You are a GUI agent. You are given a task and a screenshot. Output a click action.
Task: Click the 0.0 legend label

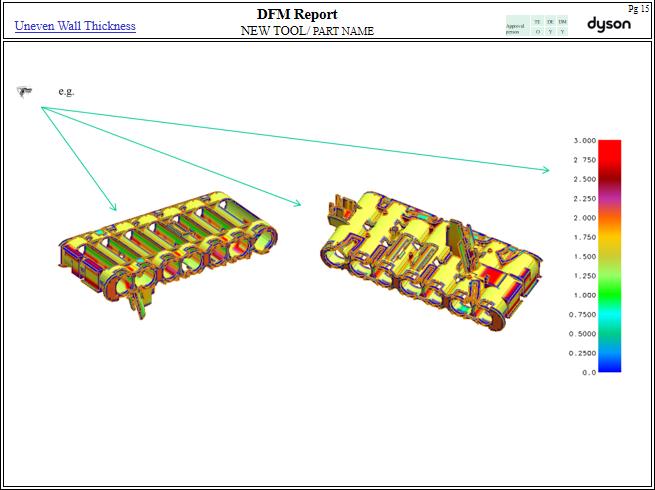(590, 372)
